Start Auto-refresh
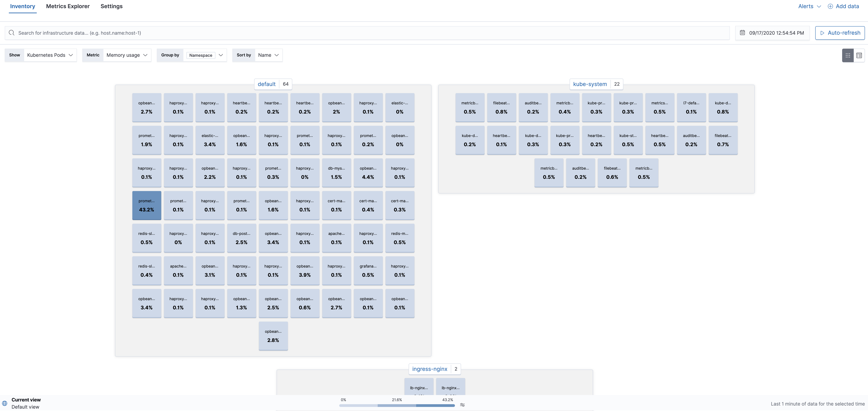Image resolution: width=868 pixels, height=411 pixels. point(840,33)
